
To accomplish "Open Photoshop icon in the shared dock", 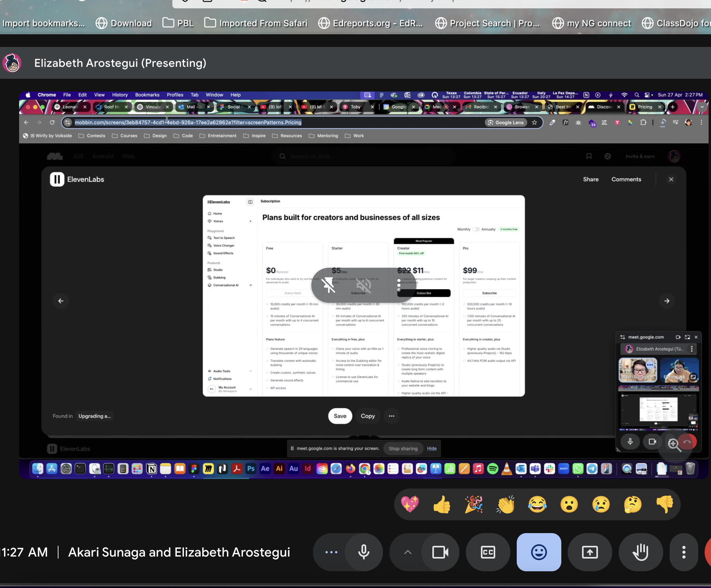I will [x=251, y=469].
